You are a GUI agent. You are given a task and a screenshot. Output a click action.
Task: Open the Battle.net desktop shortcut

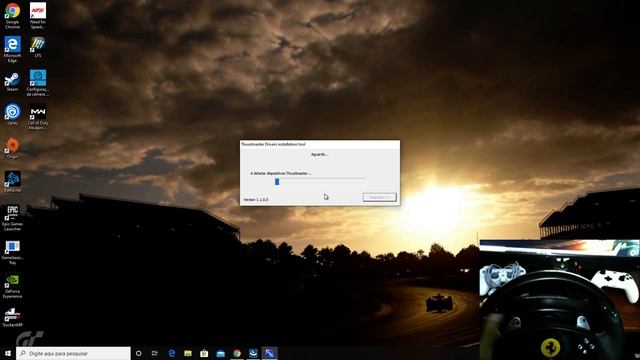[x=12, y=182]
